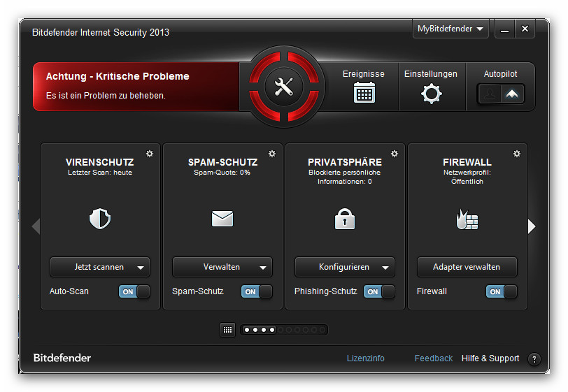The image size is (568, 392).
Task: Click the Spam-Schutz envelope icon
Action: pos(222,219)
